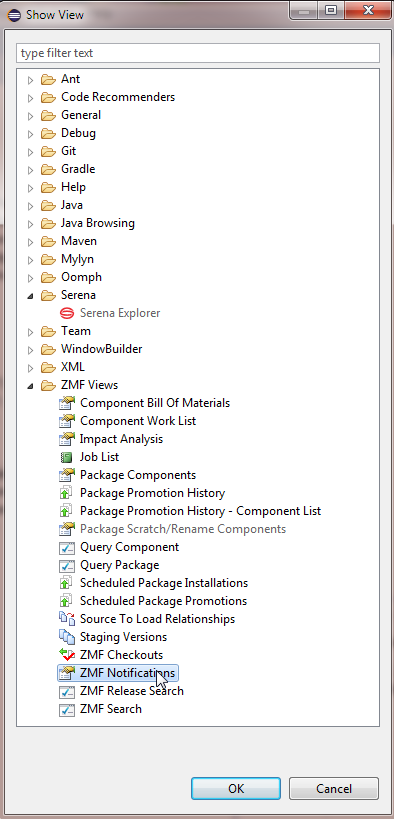Select the Query Component view
Image resolution: width=399 pixels, height=819 pixels.
click(129, 547)
